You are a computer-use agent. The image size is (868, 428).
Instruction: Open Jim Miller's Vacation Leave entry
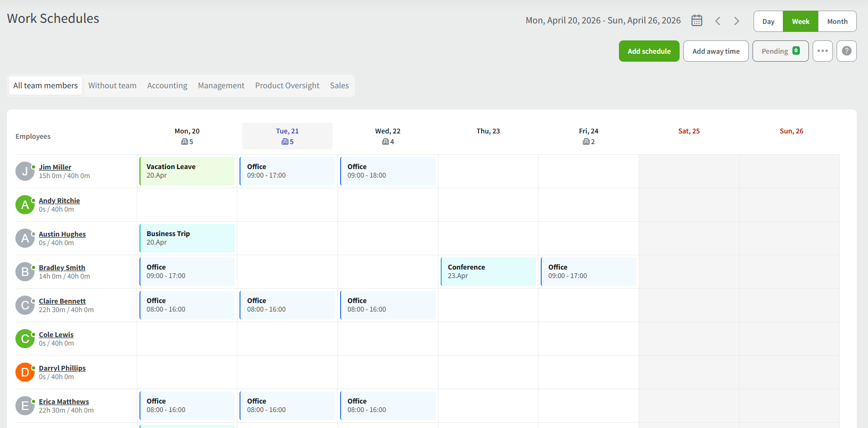(x=187, y=171)
